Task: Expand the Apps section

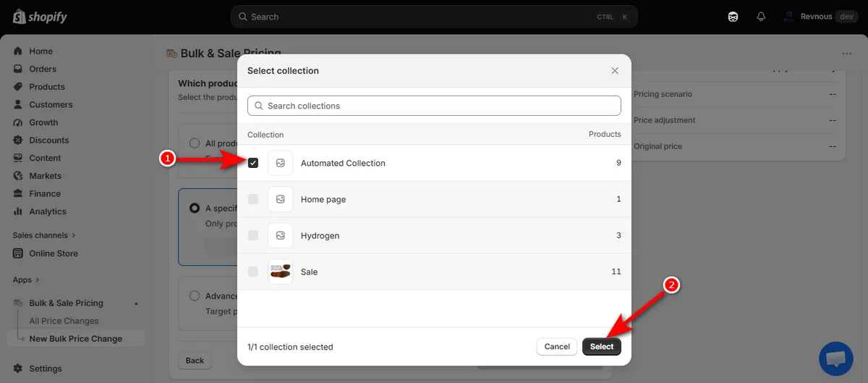Action: pos(26,279)
